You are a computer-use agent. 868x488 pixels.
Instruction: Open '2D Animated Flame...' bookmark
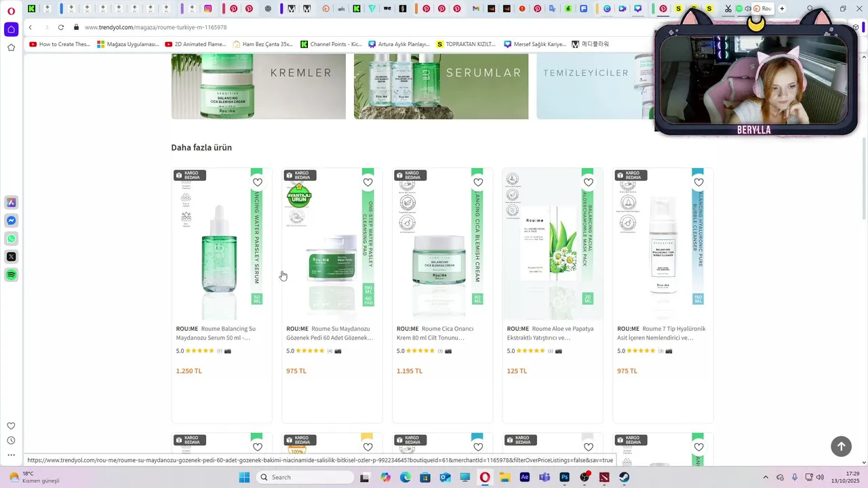(x=195, y=44)
